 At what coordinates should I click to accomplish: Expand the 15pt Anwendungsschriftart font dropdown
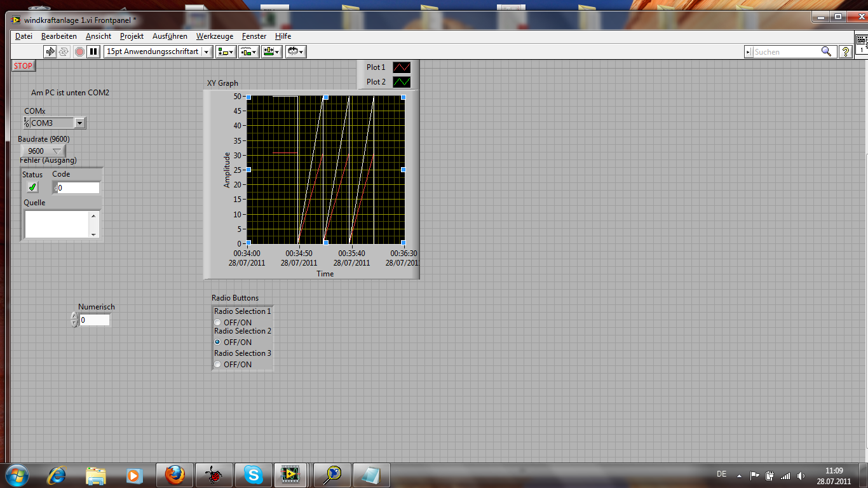point(207,51)
